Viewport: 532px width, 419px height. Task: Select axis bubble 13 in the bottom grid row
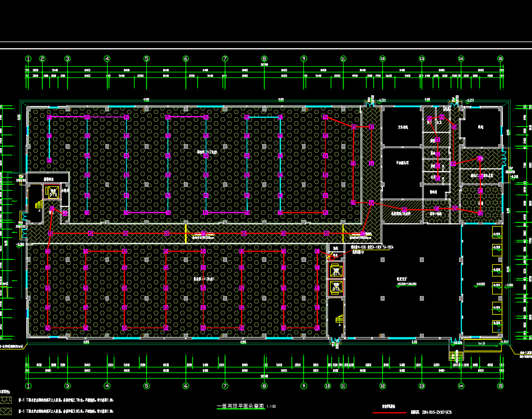(422, 386)
